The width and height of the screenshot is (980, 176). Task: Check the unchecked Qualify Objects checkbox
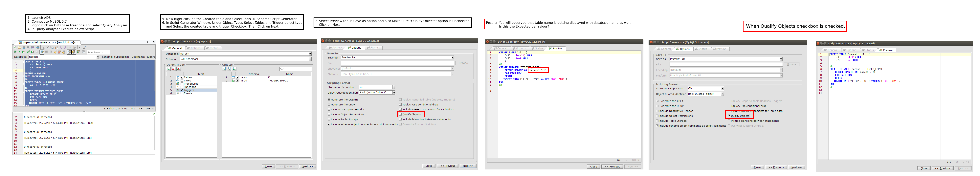[x=400, y=114]
